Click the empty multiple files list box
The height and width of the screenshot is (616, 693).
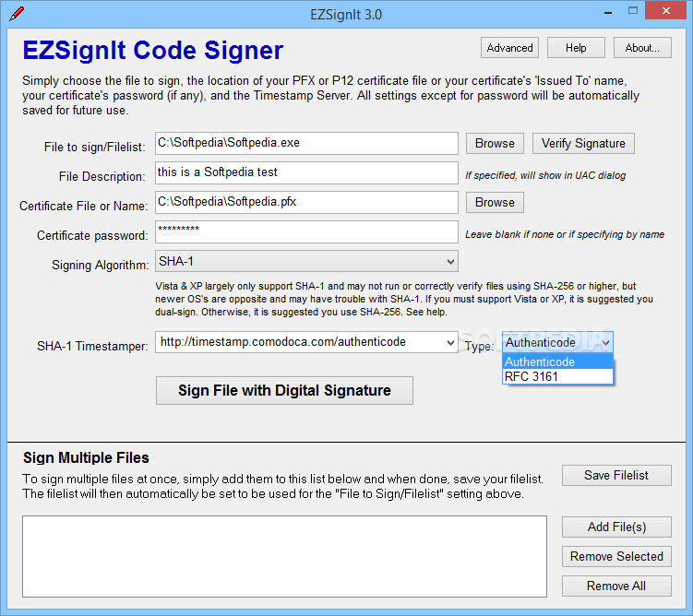point(284,556)
